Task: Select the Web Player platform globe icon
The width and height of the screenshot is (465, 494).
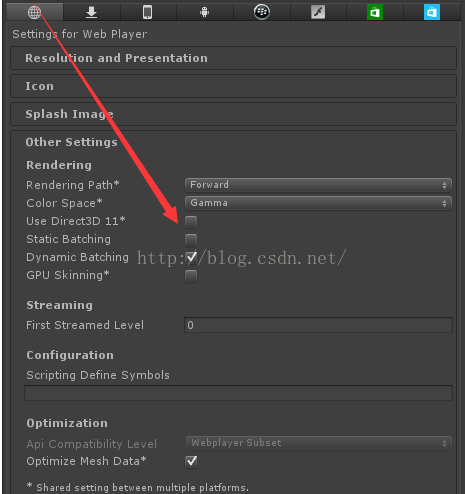Action: (x=34, y=12)
